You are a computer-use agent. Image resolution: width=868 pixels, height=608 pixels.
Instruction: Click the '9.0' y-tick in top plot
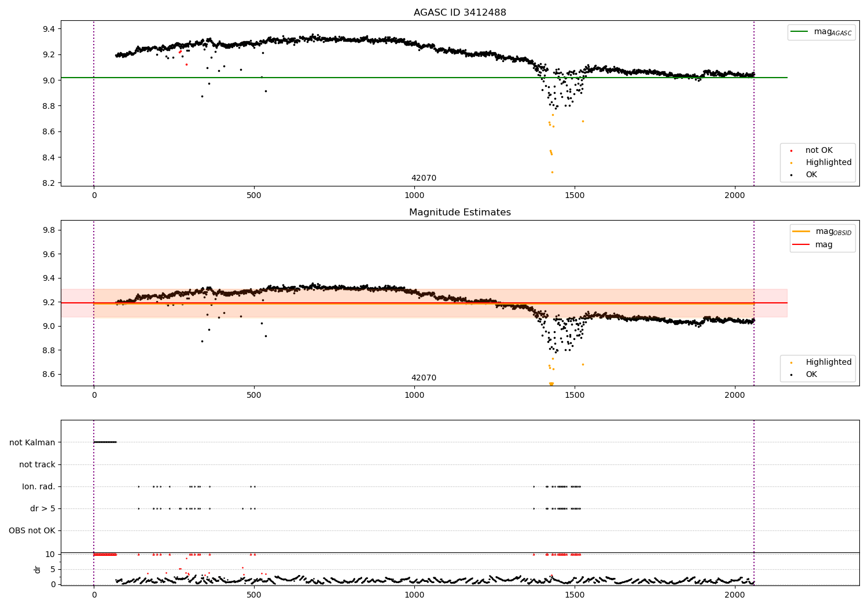[49, 80]
